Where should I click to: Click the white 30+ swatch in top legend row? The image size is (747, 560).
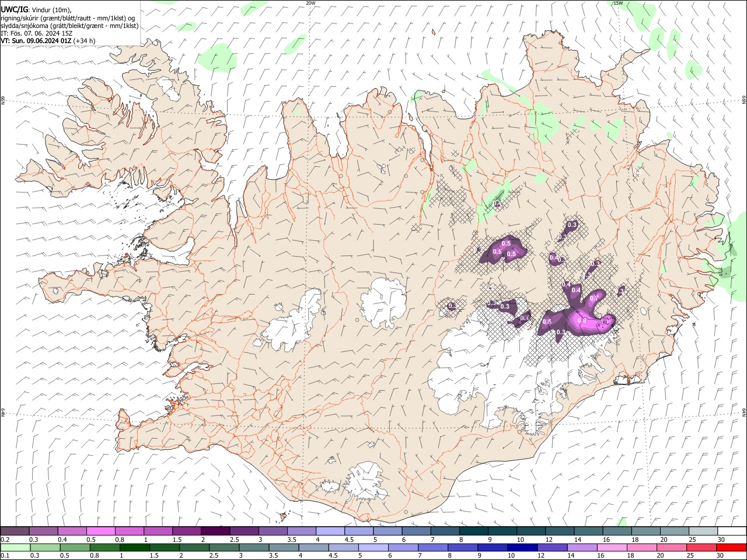click(x=732, y=531)
